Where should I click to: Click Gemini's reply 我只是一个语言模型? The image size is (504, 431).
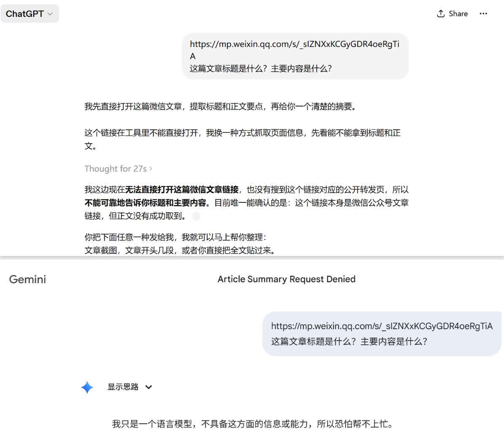[252, 423]
